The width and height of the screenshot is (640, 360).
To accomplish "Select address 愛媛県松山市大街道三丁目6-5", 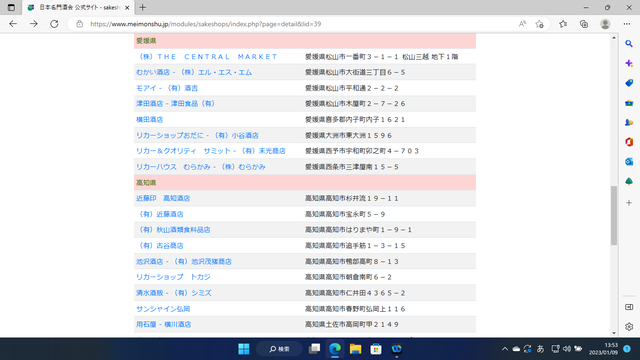I will [355, 72].
